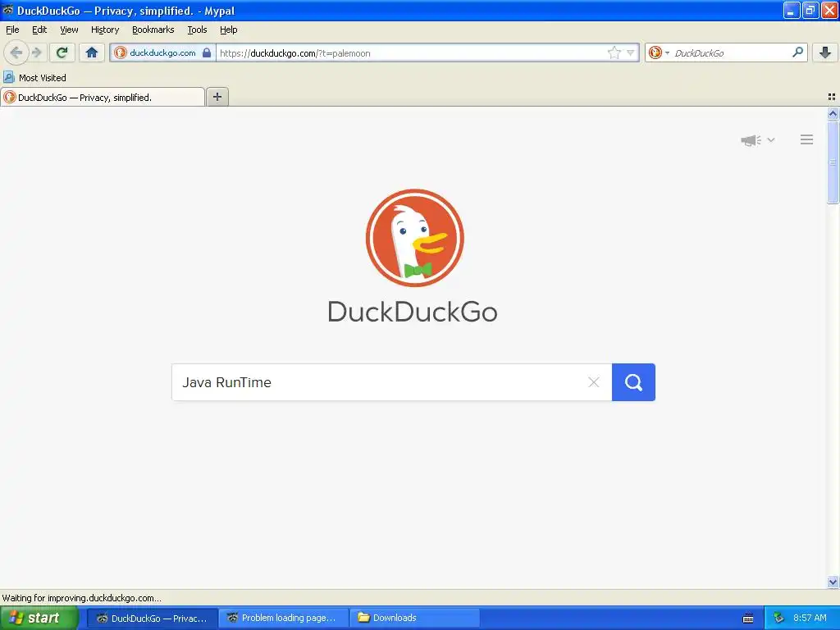Switch to Problem loading page taskbar window
Screen dimensions: 840x630
point(283,619)
